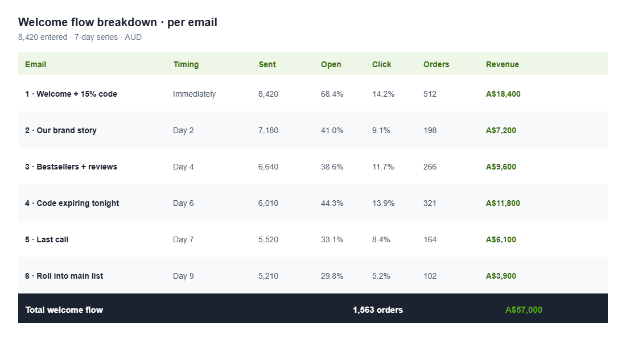Select the '2 · Our brand story' row name

point(61,130)
